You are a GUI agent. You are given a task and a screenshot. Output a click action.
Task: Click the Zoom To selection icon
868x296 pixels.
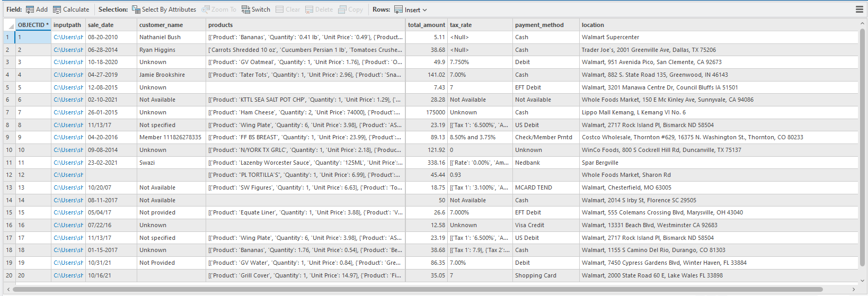206,10
